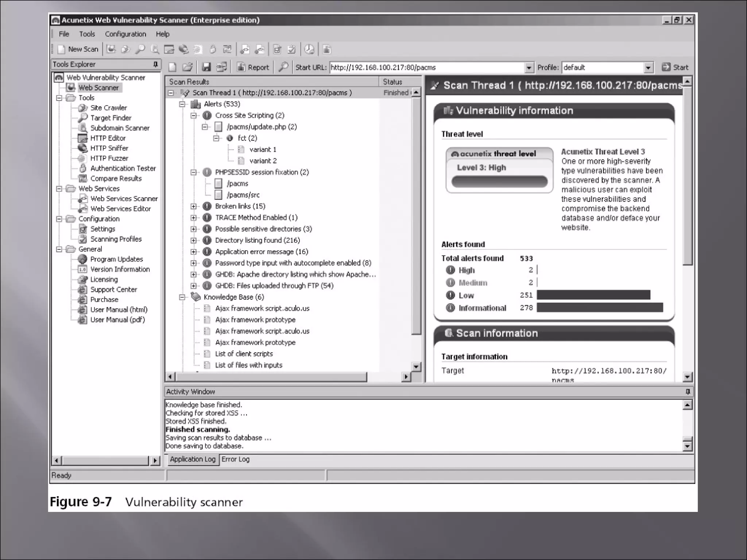747x560 pixels.
Task: Open the Configuration menu
Action: (x=125, y=34)
